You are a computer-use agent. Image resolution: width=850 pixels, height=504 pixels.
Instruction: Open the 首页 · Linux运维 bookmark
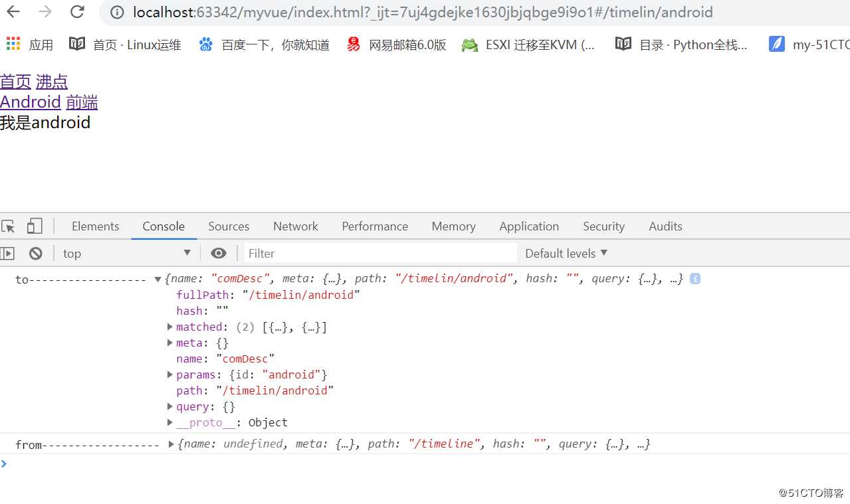pyautogui.click(x=126, y=44)
